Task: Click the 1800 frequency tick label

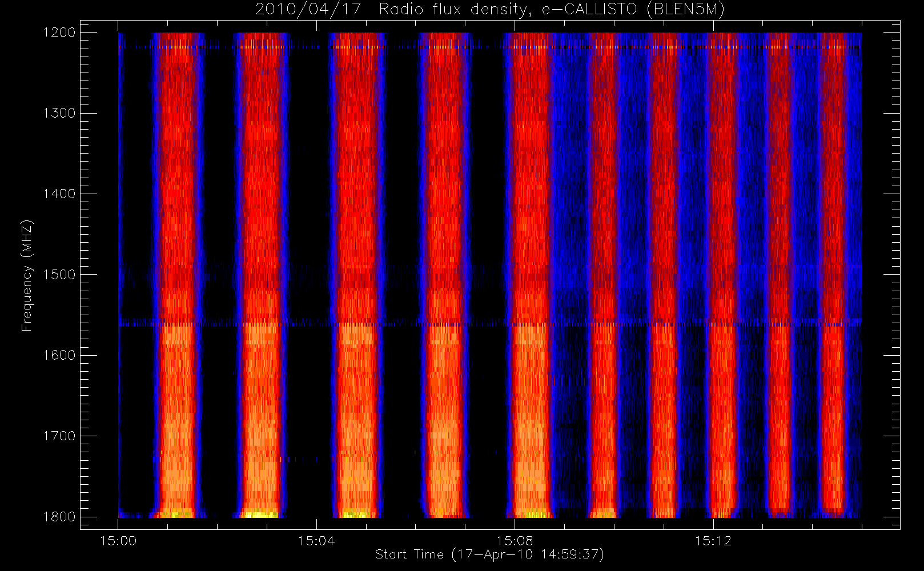Action: click(x=59, y=517)
